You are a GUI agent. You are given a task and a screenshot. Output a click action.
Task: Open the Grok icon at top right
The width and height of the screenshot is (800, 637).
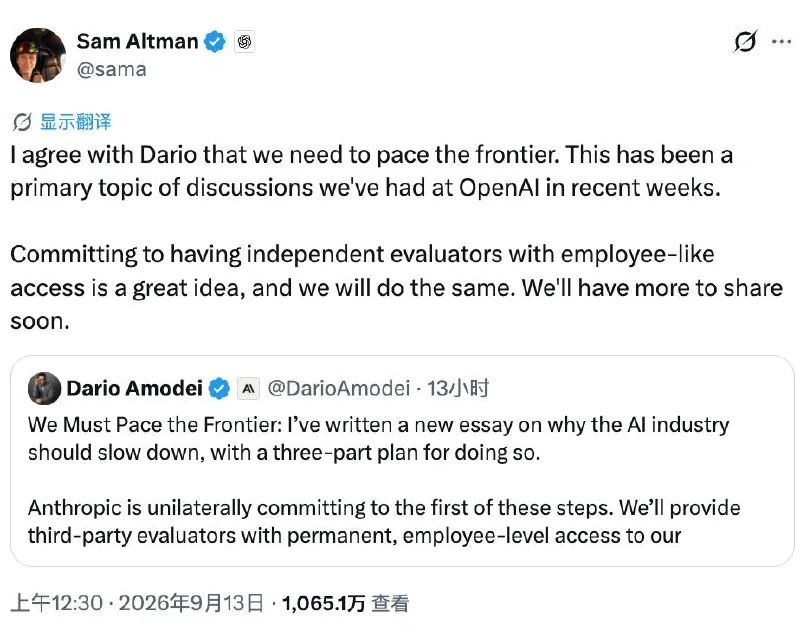[745, 41]
